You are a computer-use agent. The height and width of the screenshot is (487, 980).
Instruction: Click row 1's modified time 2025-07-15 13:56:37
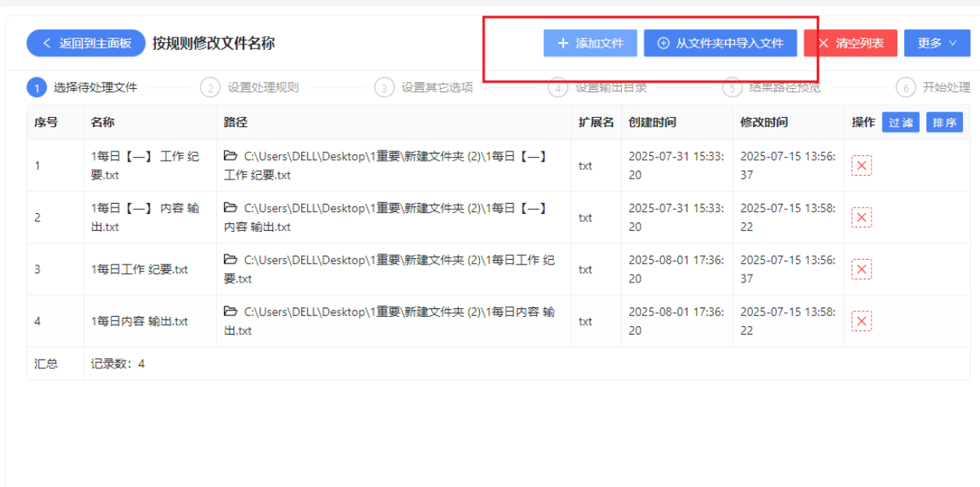pos(788,165)
